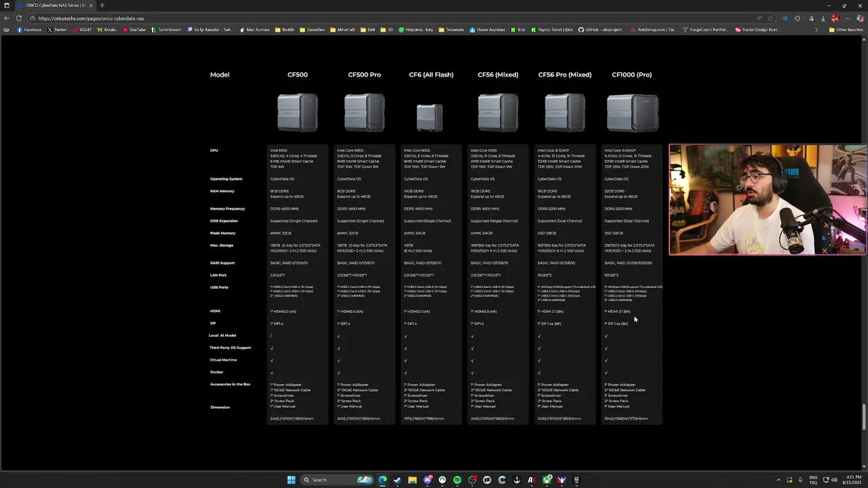This screenshot has height=488, width=868.
Task: Click the CF500 Pro product image
Action: click(x=364, y=113)
